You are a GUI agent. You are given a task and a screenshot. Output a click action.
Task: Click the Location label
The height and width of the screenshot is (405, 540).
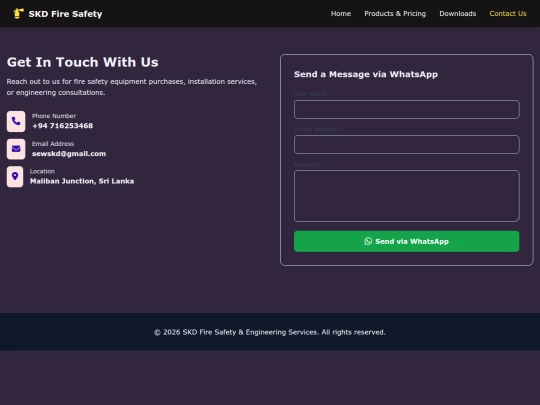(x=42, y=171)
